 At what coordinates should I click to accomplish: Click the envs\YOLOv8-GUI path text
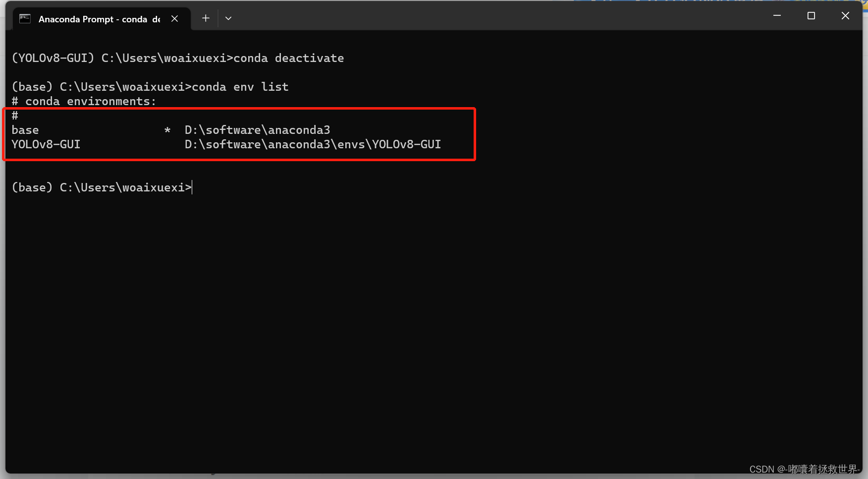[389, 144]
